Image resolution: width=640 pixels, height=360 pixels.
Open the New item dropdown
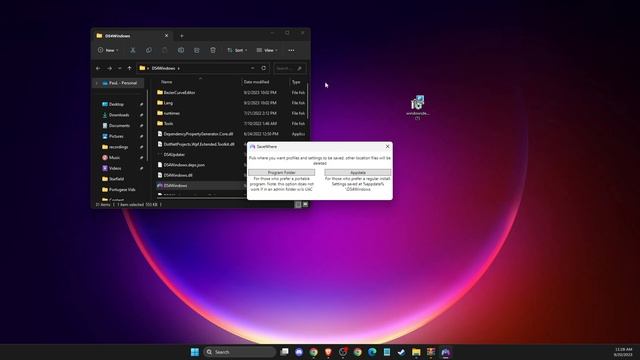108,50
